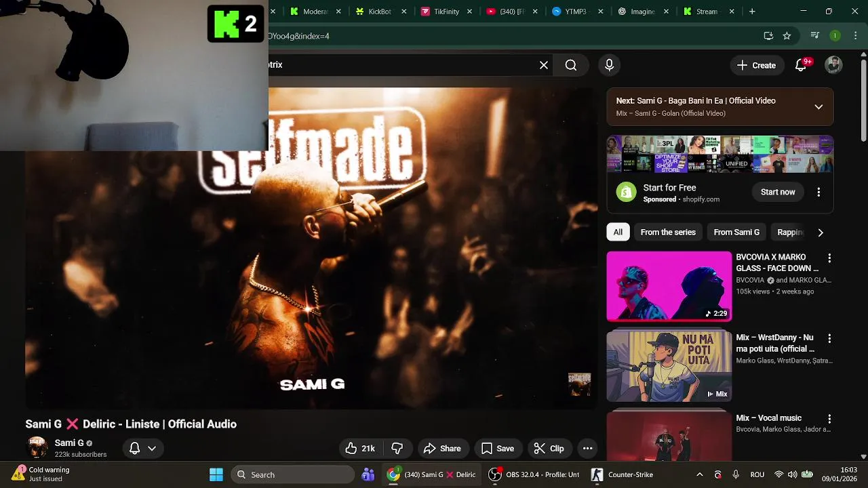The width and height of the screenshot is (868, 488).
Task: Start voice search with microphone icon
Action: (609, 65)
